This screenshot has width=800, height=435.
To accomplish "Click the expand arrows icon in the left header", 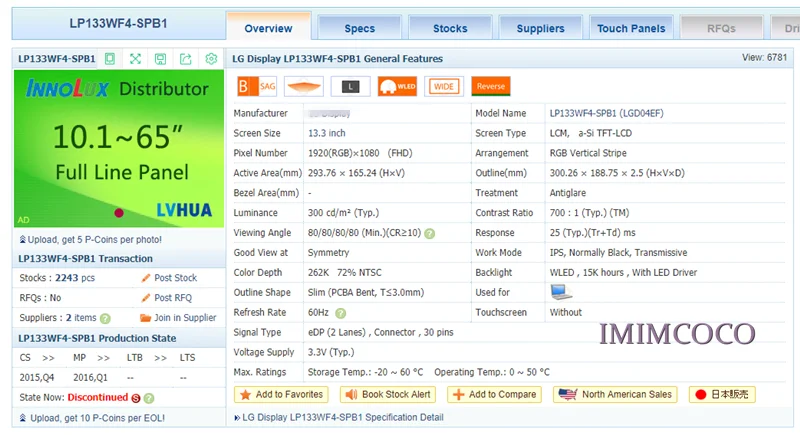I will pyautogui.click(x=135, y=59).
